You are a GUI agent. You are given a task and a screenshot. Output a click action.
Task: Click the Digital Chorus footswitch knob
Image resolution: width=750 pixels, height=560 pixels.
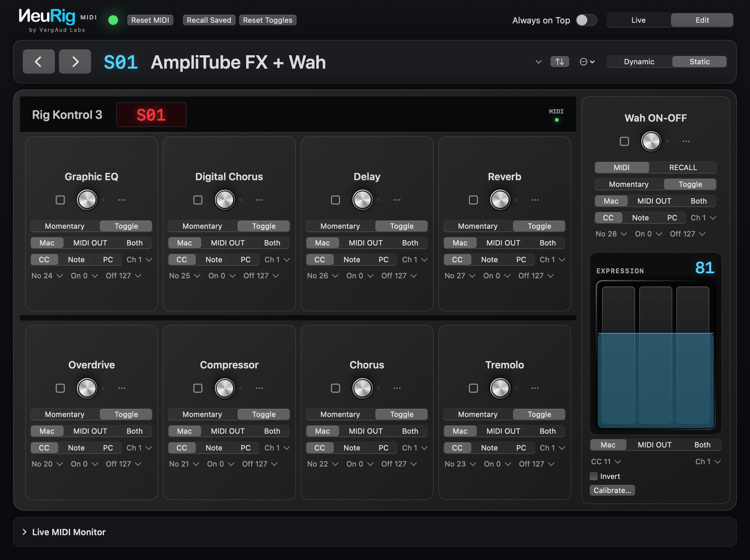click(x=225, y=200)
